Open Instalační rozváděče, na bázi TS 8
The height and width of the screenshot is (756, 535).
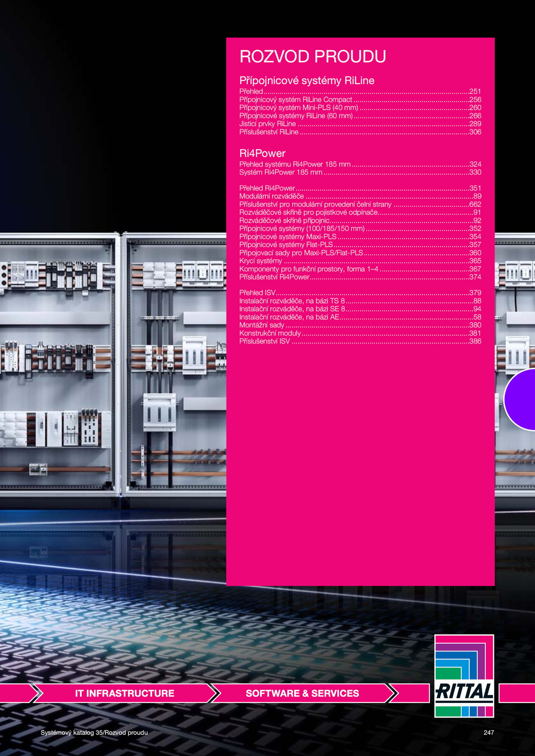360,301
